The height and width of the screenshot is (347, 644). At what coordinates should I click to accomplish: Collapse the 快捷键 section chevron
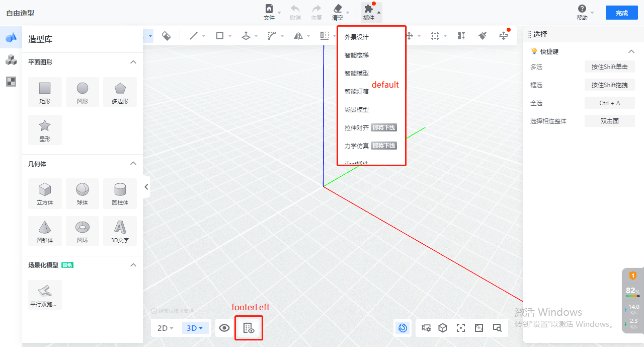coord(631,51)
